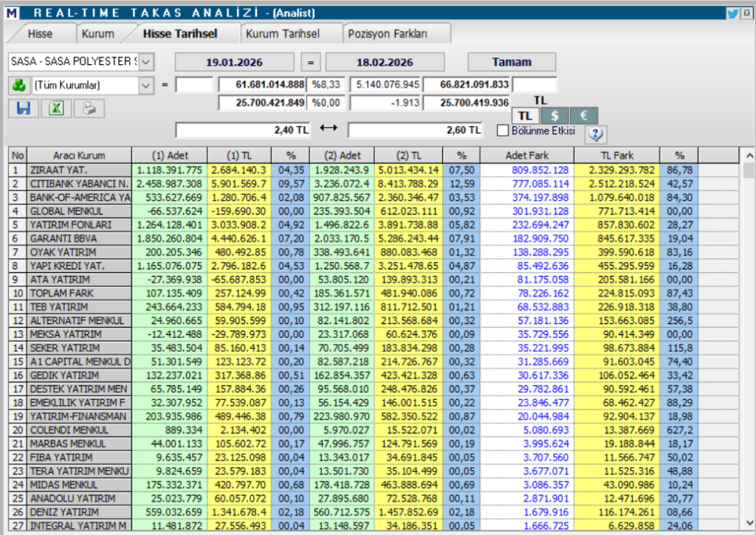Image resolution: width=756 pixels, height=535 pixels.
Task: Click the end date 18.02.2026 button
Action: pos(385,62)
